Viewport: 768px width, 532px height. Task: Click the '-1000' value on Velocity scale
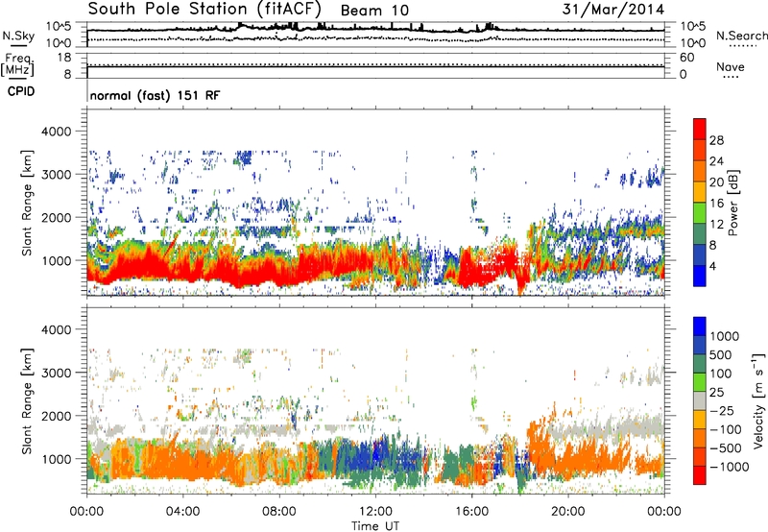coord(730,467)
